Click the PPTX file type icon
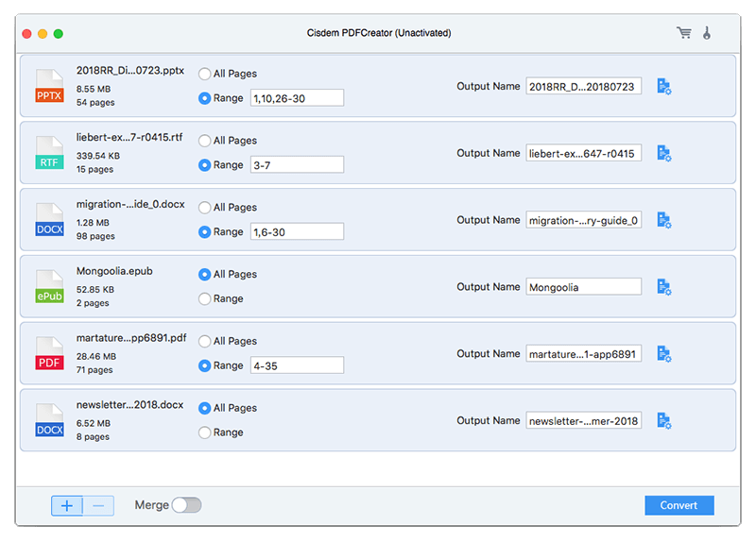 click(49, 86)
